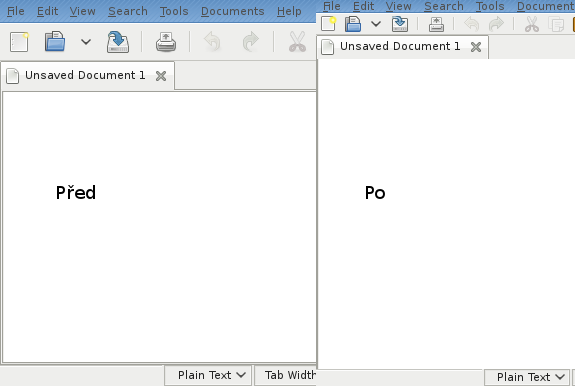Save document icon in right window

400,24
